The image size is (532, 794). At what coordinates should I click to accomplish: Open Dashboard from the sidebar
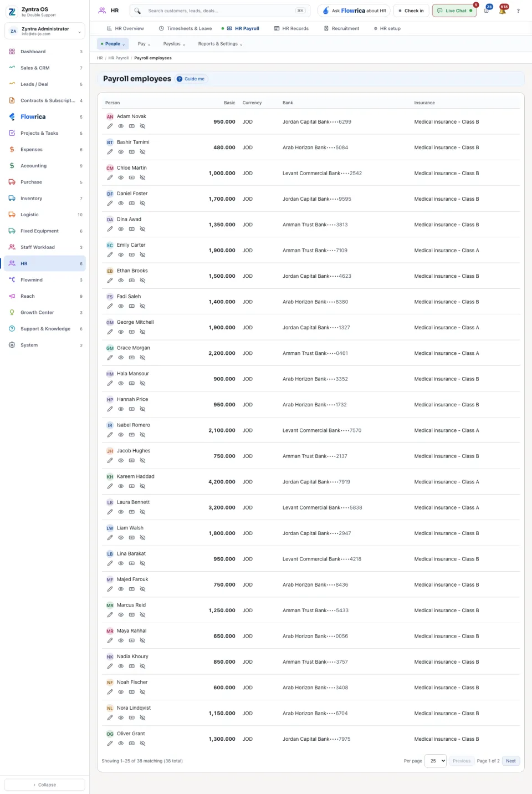point(45,52)
